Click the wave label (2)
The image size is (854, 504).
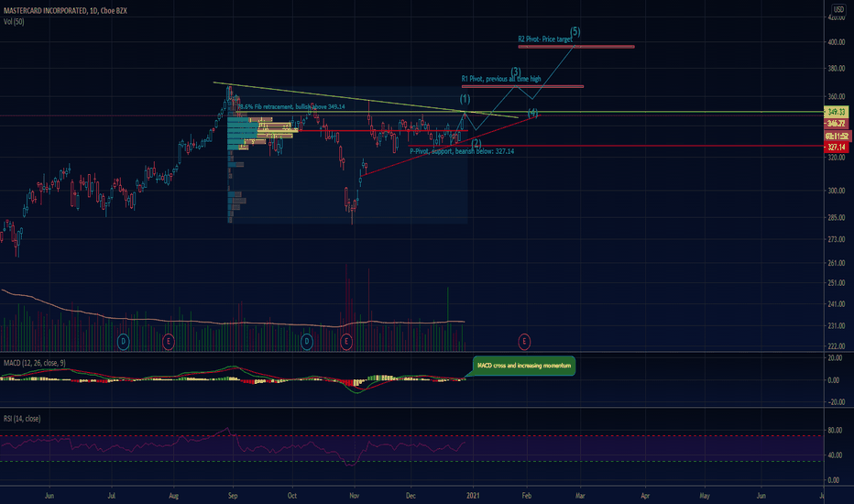tap(476, 143)
